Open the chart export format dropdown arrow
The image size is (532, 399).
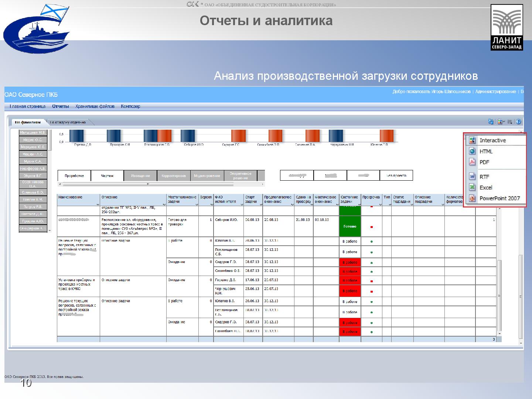point(504,122)
